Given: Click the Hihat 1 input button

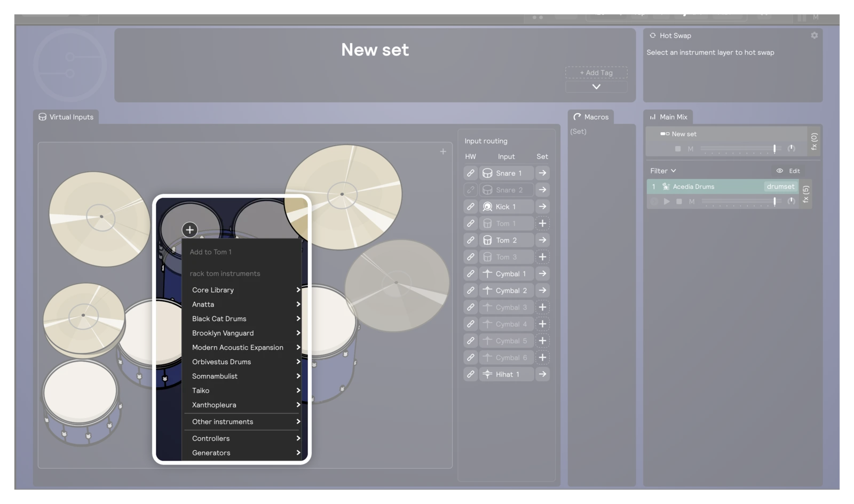Looking at the screenshot, I should (x=507, y=374).
